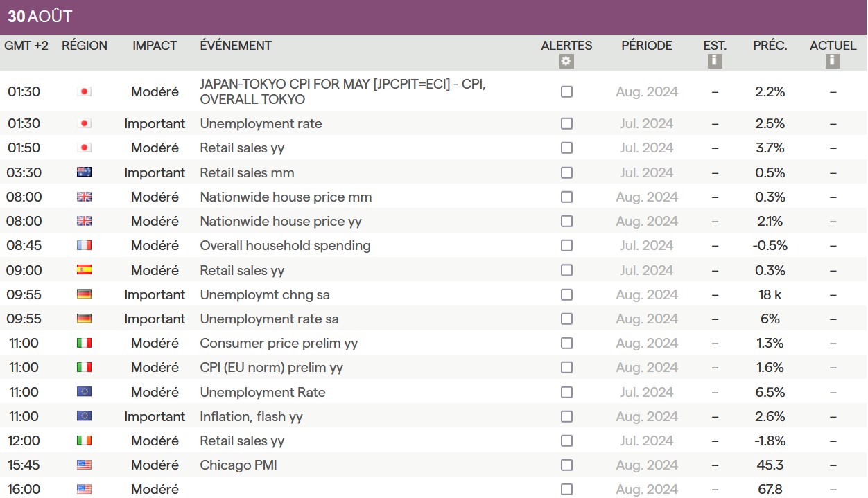The image size is (868, 498).
Task: Open the CPI (EU norm) prelim yy event
Action: (x=271, y=367)
